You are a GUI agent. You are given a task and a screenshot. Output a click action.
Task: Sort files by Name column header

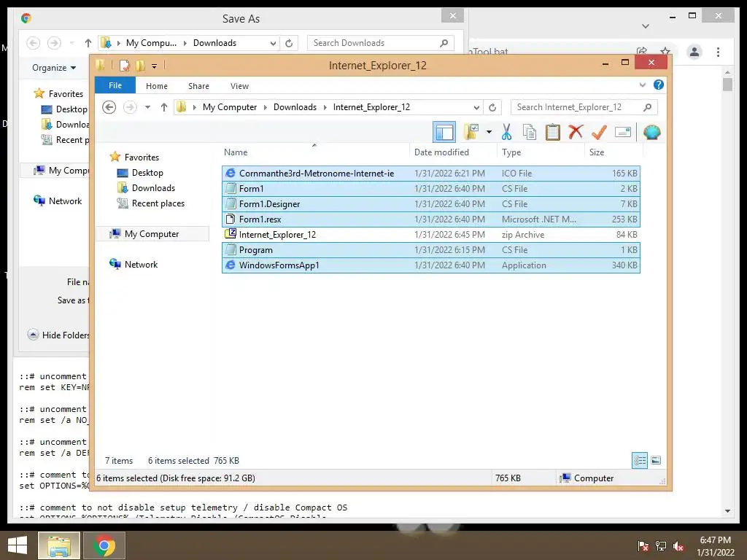point(314,152)
